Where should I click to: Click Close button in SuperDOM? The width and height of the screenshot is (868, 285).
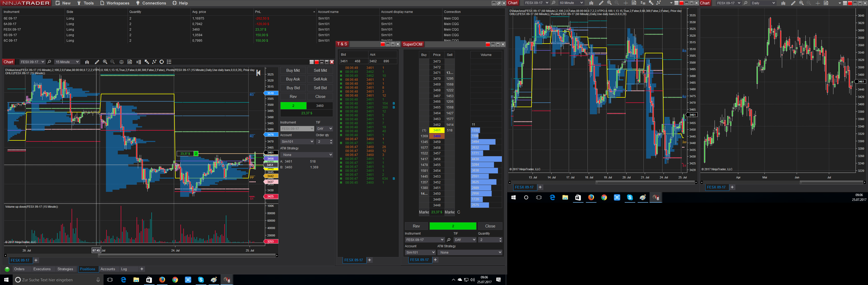[x=490, y=226]
